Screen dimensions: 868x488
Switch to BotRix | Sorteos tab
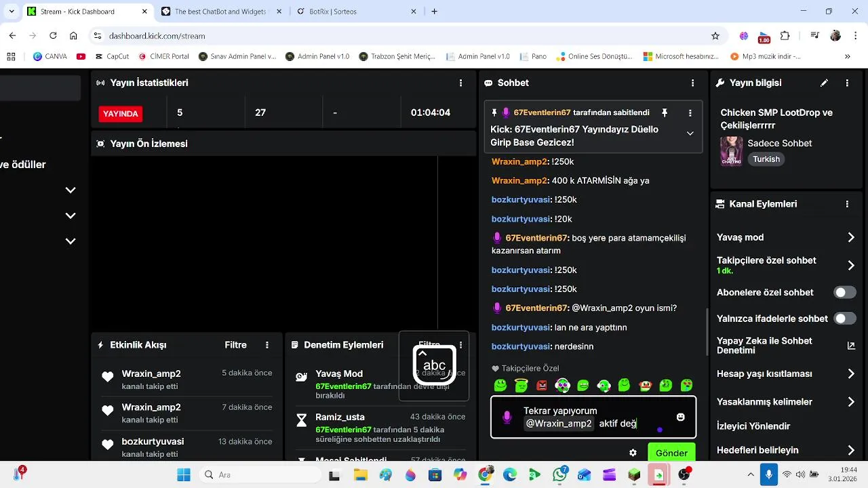click(x=356, y=12)
